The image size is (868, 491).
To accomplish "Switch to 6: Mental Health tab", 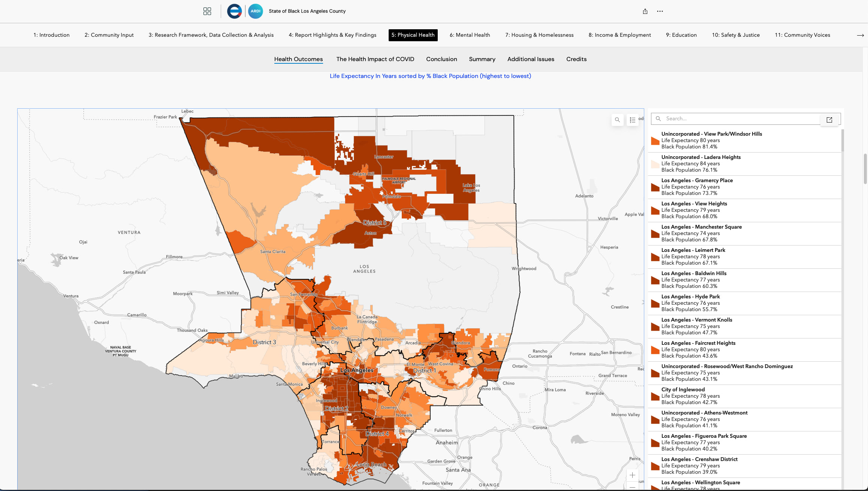I will pyautogui.click(x=470, y=35).
